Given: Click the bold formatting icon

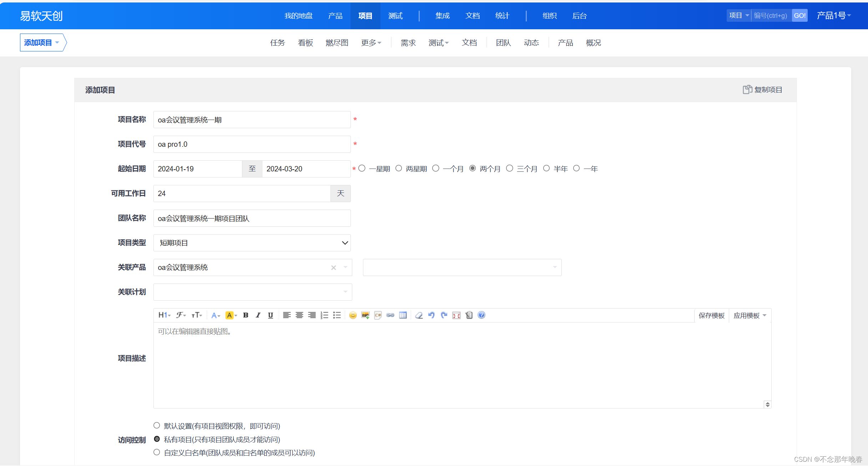Looking at the screenshot, I should pyautogui.click(x=246, y=315).
